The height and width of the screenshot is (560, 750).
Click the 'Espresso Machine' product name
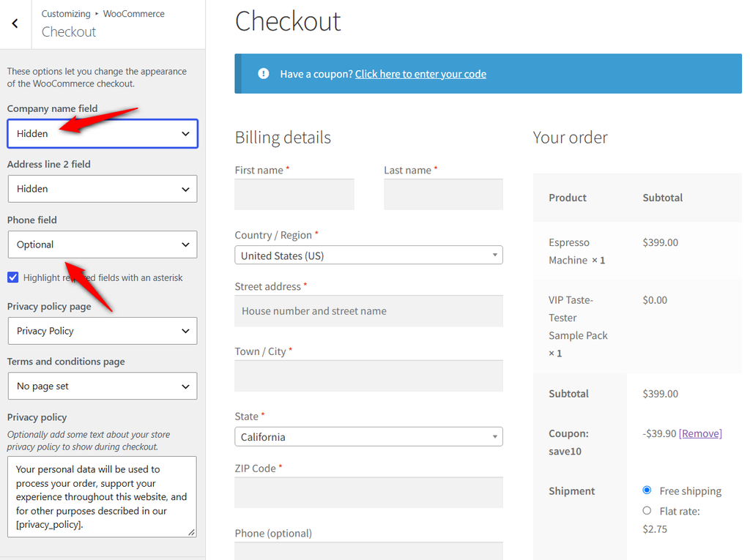569,251
